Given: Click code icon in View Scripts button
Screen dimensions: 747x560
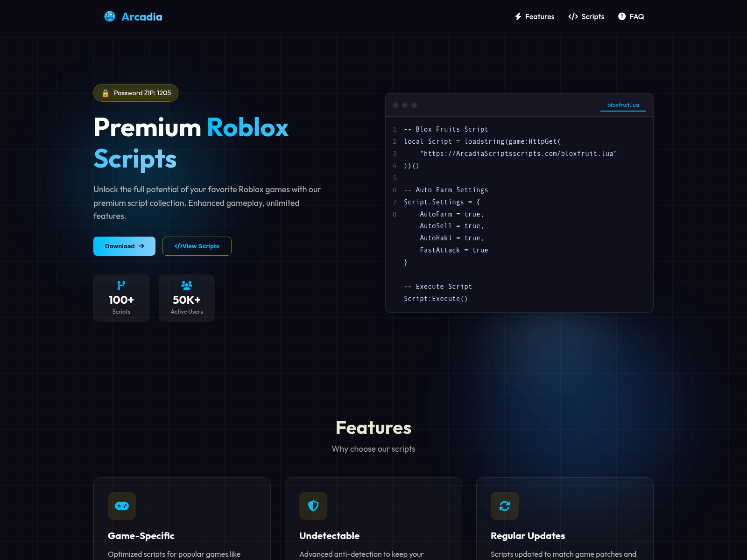Looking at the screenshot, I should click(x=178, y=246).
